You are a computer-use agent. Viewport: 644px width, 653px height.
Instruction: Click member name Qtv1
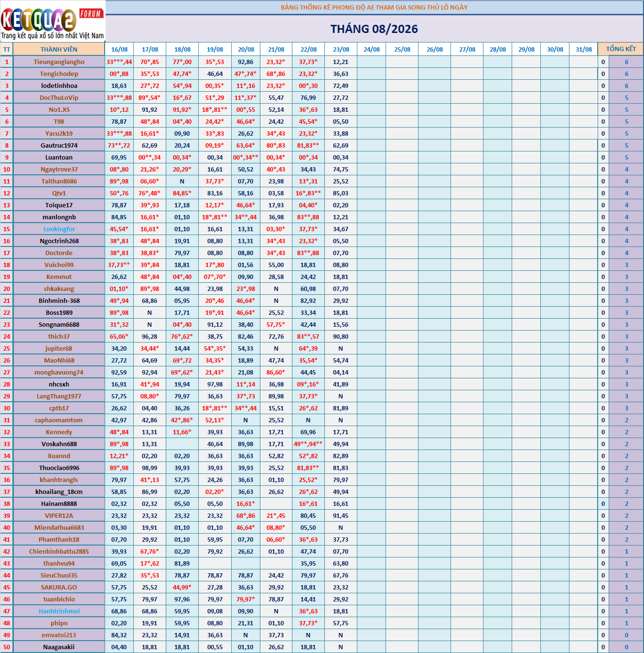[59, 193]
